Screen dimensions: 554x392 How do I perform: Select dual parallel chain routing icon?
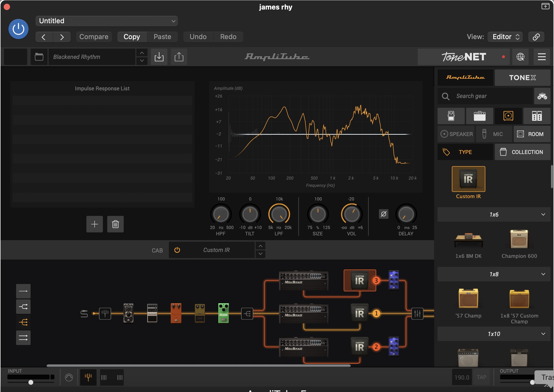coord(23,338)
